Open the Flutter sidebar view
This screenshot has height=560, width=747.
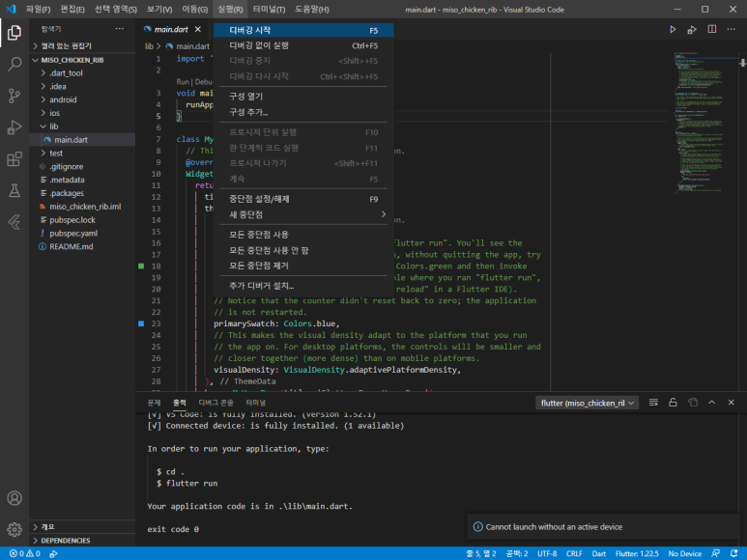[x=14, y=222]
